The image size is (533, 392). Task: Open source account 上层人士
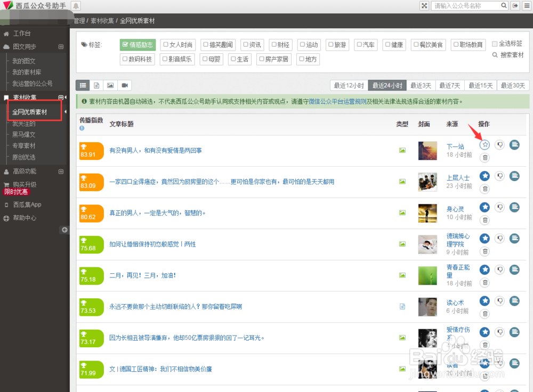(458, 178)
